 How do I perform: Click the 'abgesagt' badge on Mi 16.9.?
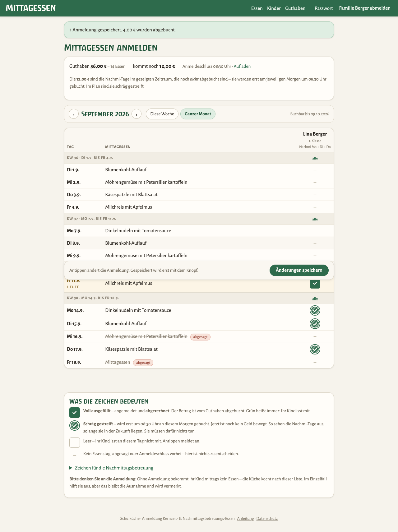[200, 337]
